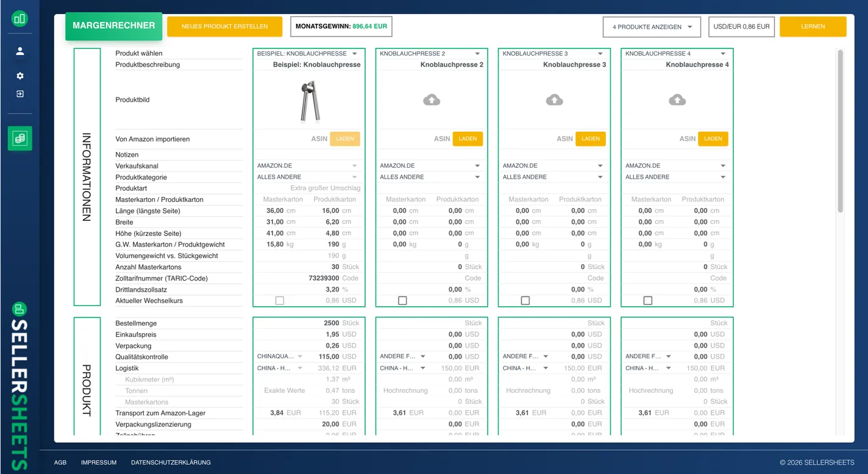
Task: Open the dashboard chart icon in sidebar
Action: click(20, 19)
